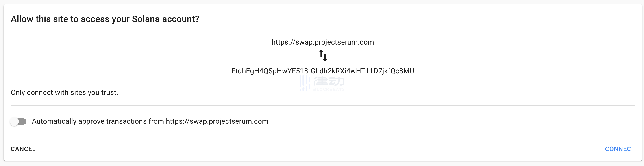
Task: Select the https://swap.projectserum.com site URL
Action: [322, 42]
